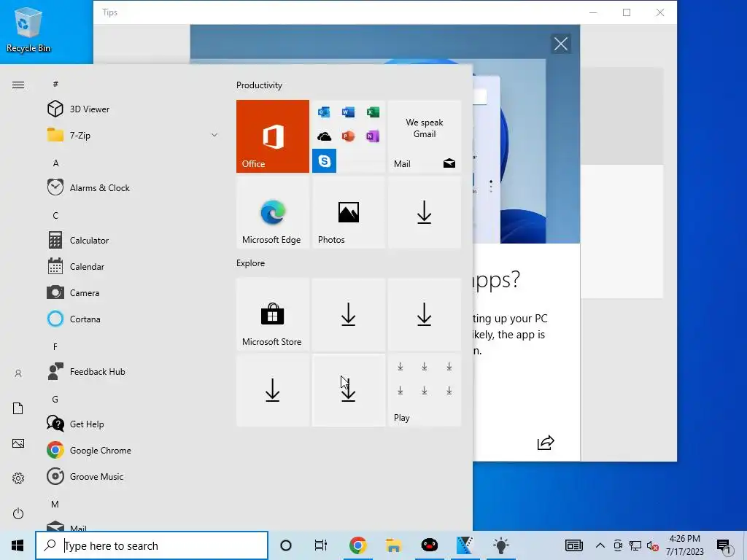Open OneDrive from the Office group tile
Screen dimensions: 747x560
click(324, 136)
